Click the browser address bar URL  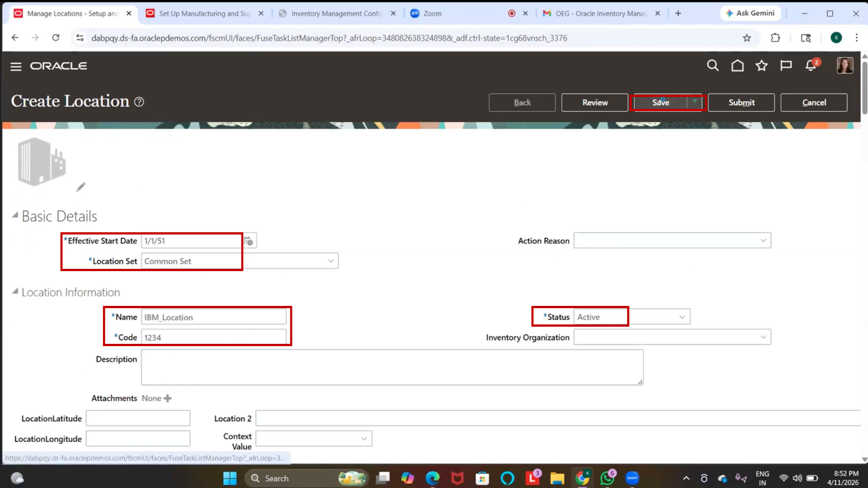coord(329,38)
